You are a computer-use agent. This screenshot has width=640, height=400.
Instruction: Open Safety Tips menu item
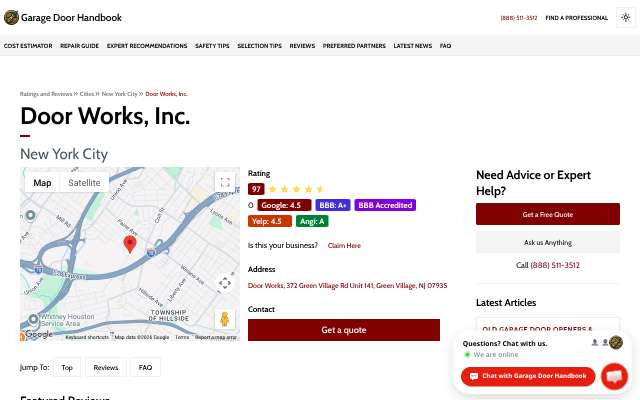pos(212,46)
